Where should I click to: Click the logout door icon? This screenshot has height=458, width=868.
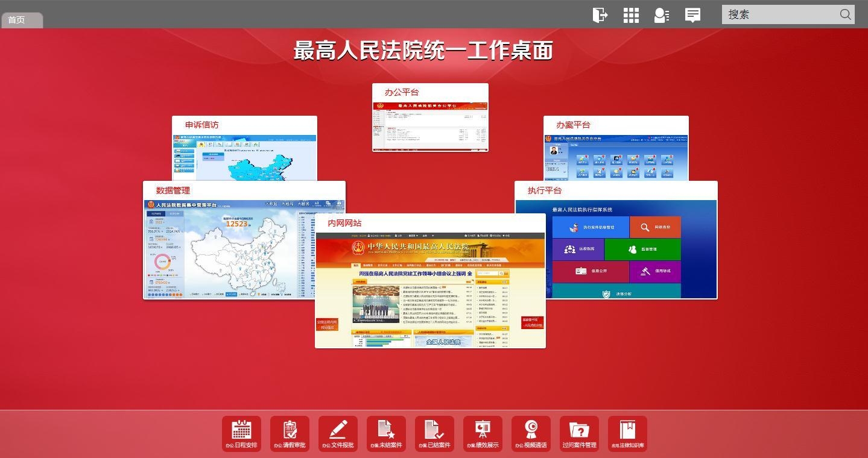click(600, 15)
